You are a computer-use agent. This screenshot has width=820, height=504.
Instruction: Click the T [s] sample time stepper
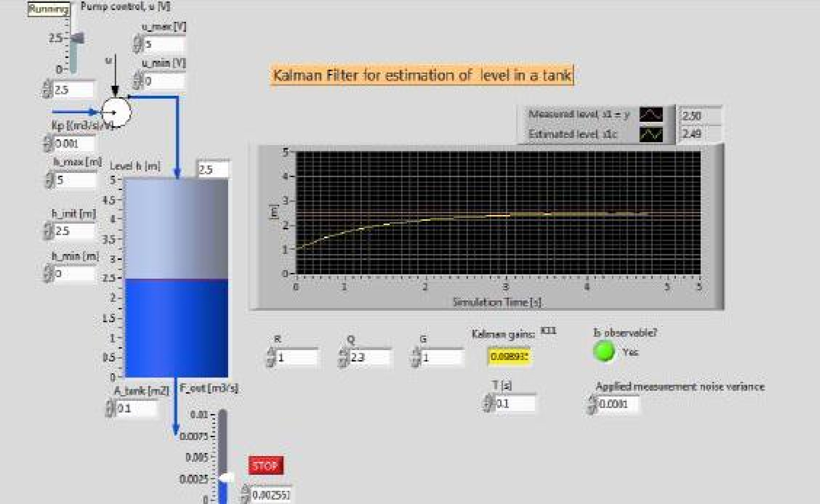489,404
